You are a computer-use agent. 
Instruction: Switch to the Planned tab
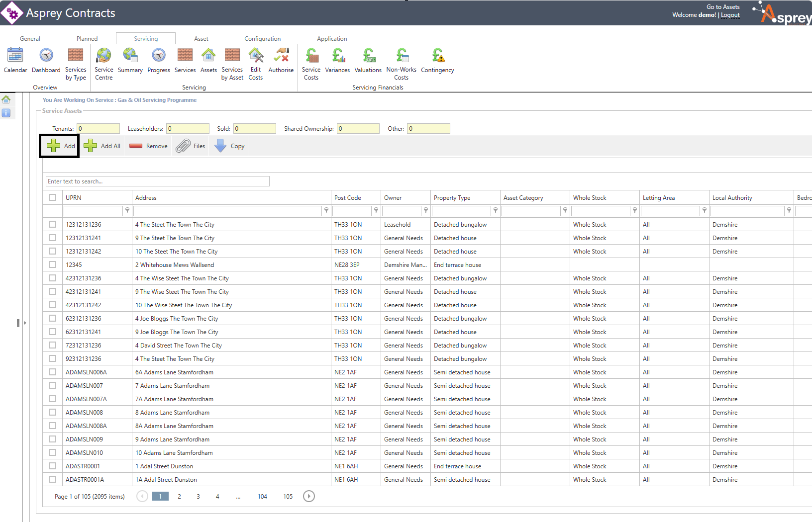87,39
